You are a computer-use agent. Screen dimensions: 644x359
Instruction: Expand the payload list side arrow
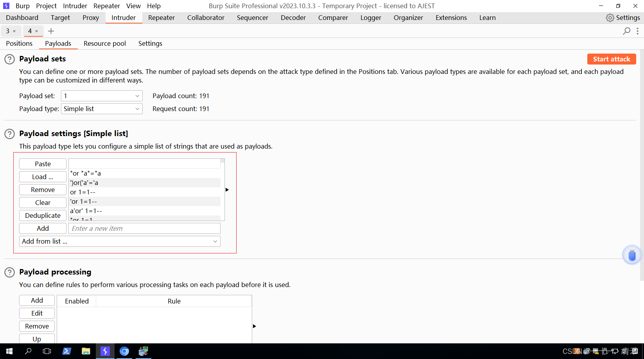(227, 190)
